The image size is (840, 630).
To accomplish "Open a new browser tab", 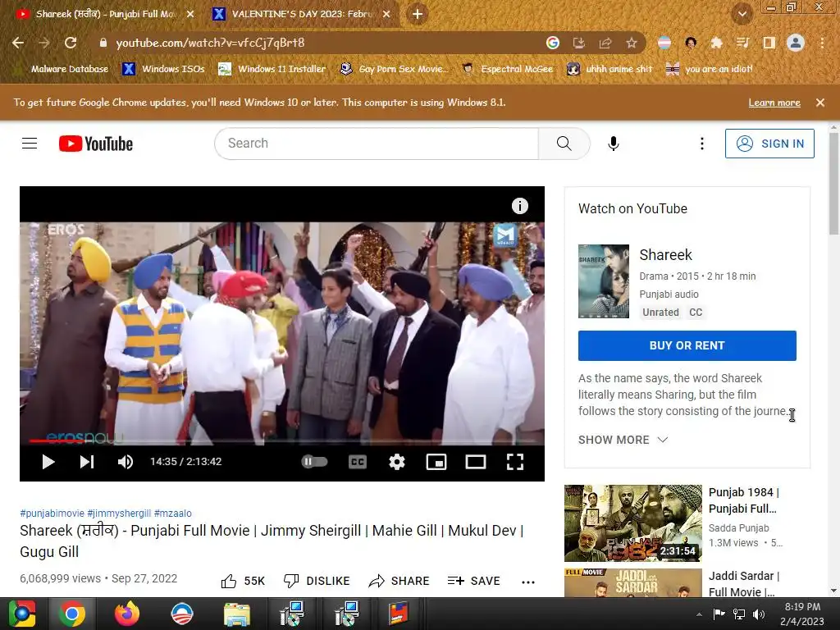I will pos(418,15).
